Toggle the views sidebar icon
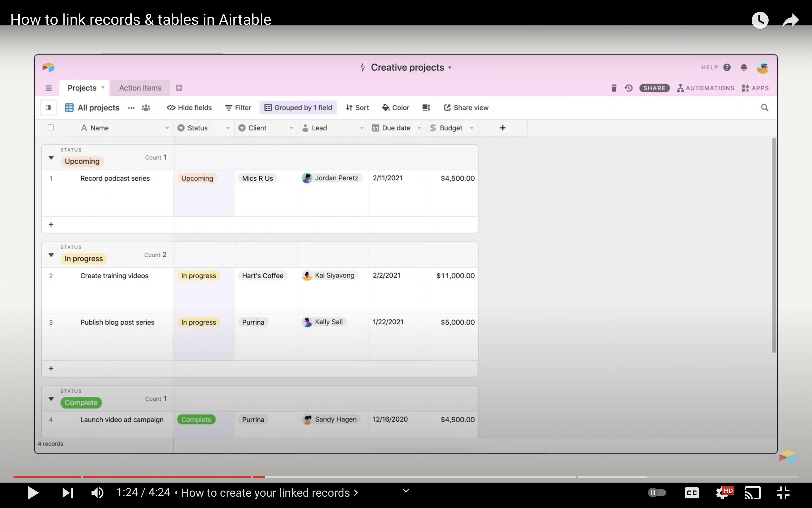Viewport: 812px width, 508px height. (x=48, y=108)
